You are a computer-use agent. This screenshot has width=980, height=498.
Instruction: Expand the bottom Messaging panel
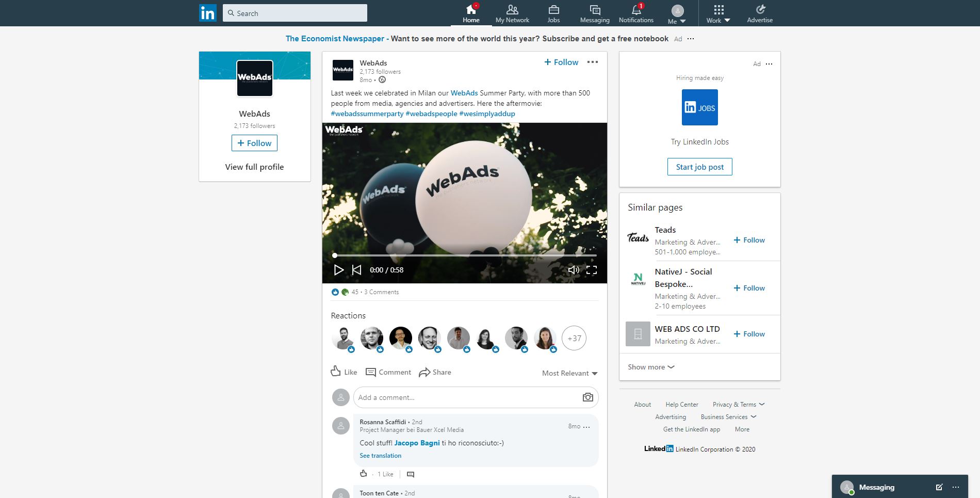click(x=900, y=487)
